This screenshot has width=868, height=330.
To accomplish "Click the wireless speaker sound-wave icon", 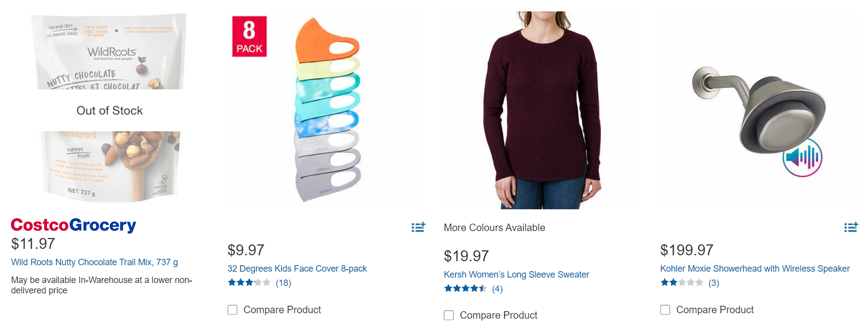I will point(802,158).
